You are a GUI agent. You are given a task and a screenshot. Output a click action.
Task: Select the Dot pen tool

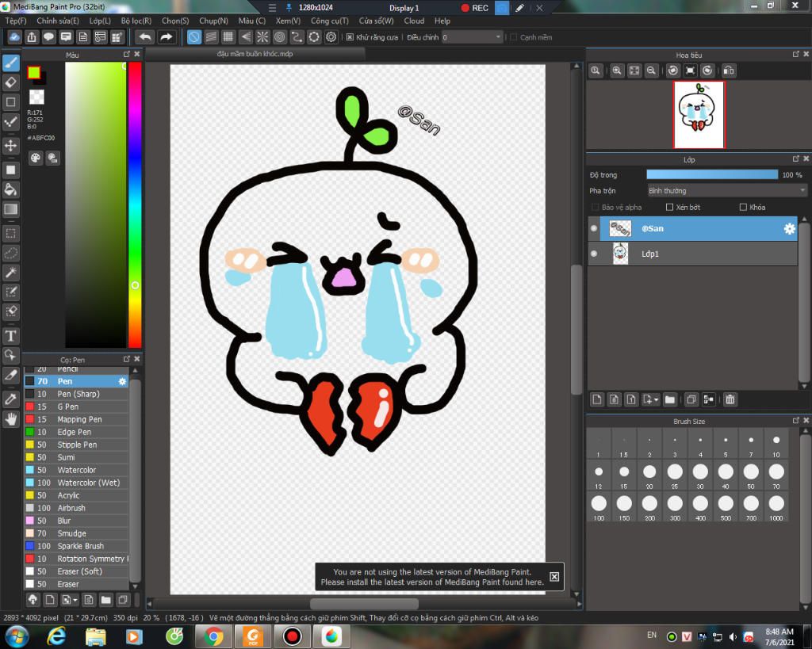[x=11, y=122]
